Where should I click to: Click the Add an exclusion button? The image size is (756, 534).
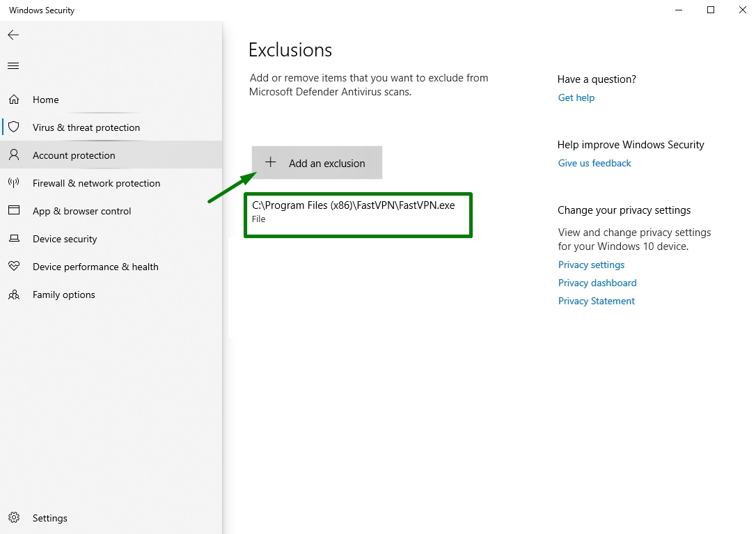[x=317, y=162]
